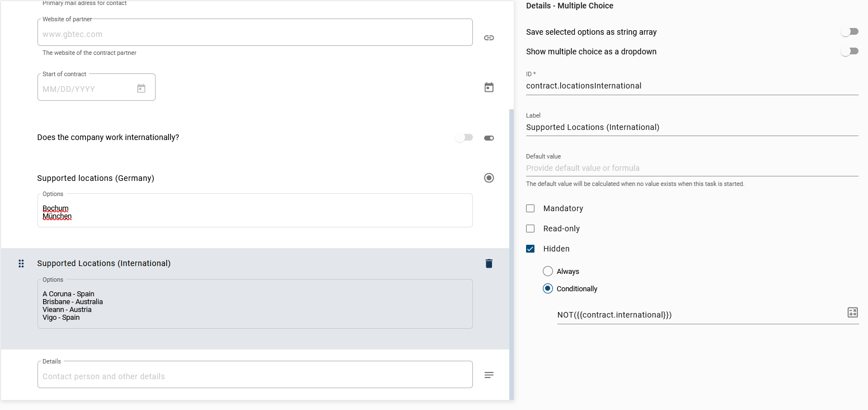Switch the internationally question toggle on

click(464, 137)
